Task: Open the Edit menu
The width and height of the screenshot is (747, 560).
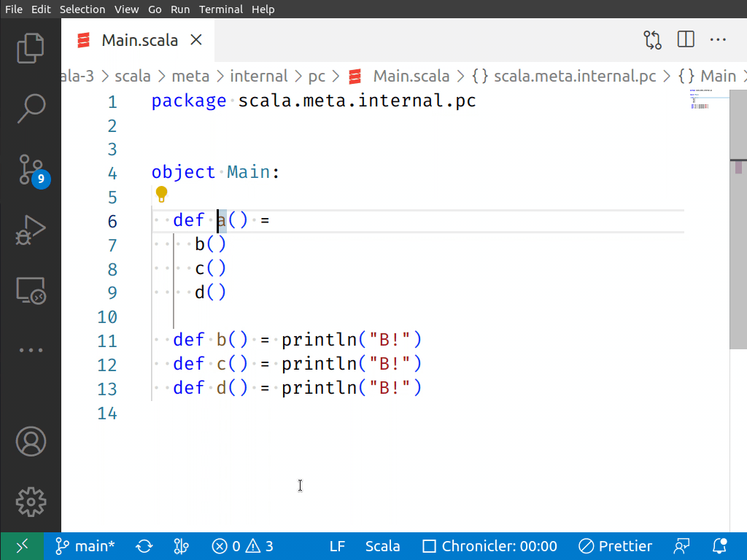Action: [x=41, y=9]
